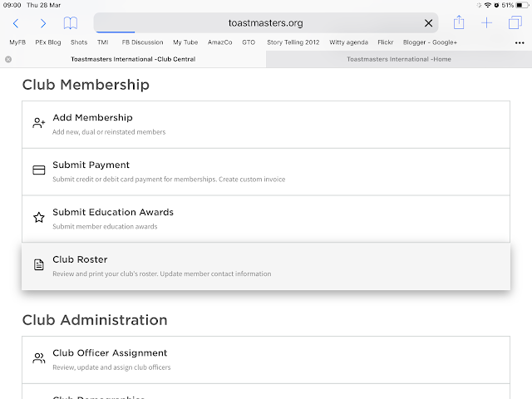Click the Add Membership person-plus icon
The width and height of the screenshot is (532, 399).
point(39,123)
